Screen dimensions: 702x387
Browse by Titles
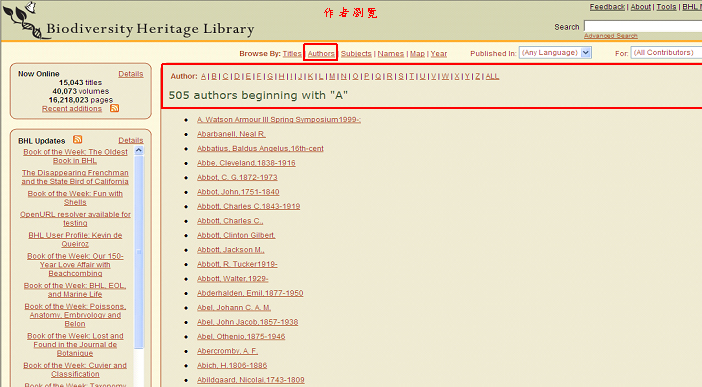pyautogui.click(x=292, y=53)
